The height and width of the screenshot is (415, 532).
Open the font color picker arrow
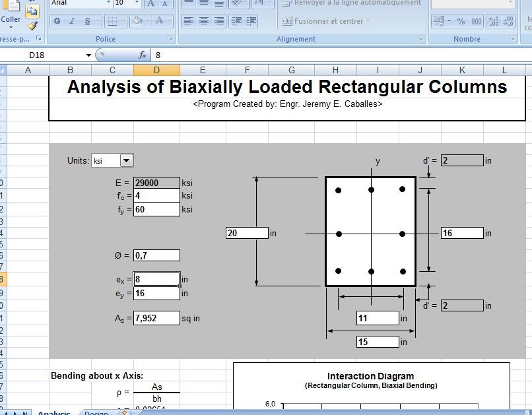[168, 20]
